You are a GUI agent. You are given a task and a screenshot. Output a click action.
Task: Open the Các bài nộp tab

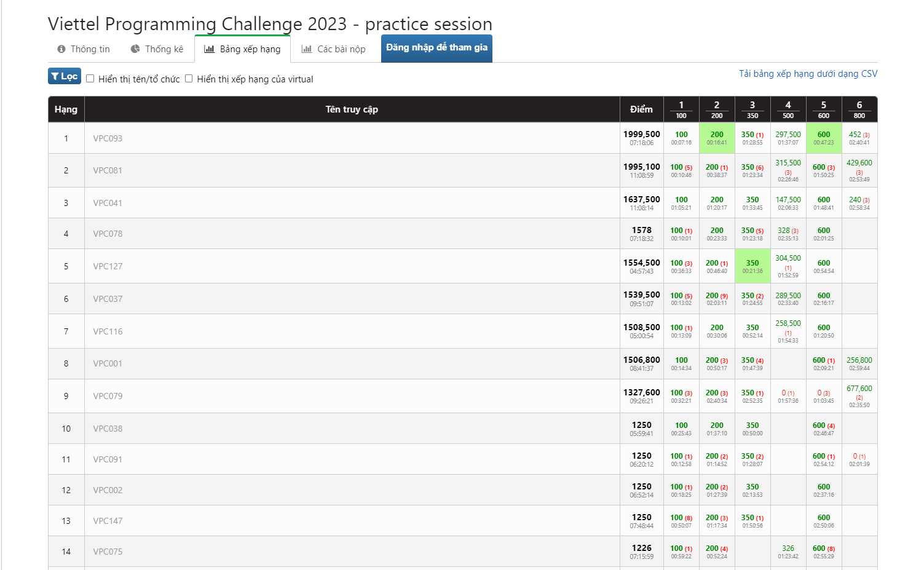click(x=334, y=49)
